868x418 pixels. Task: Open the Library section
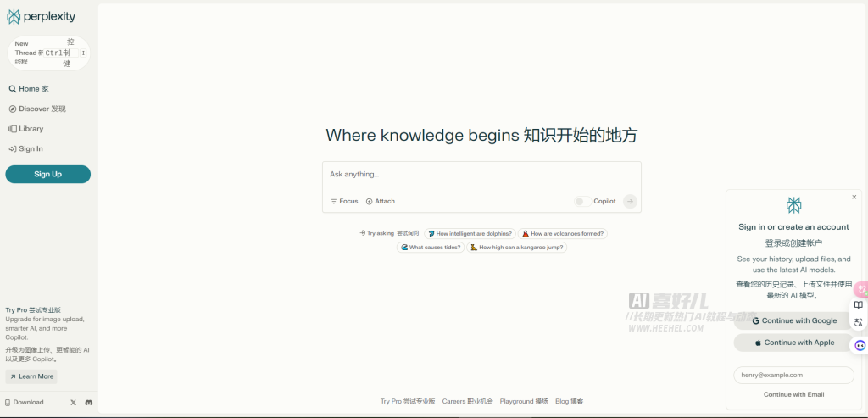point(26,128)
